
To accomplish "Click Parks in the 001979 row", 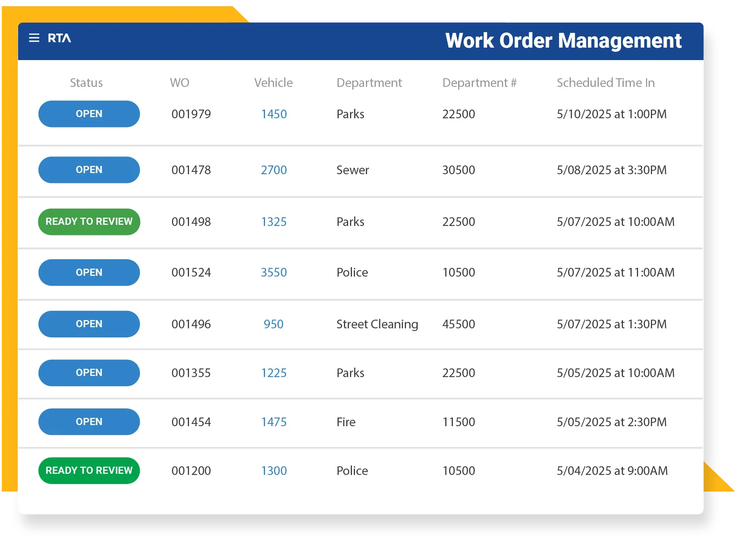I will (x=350, y=114).
